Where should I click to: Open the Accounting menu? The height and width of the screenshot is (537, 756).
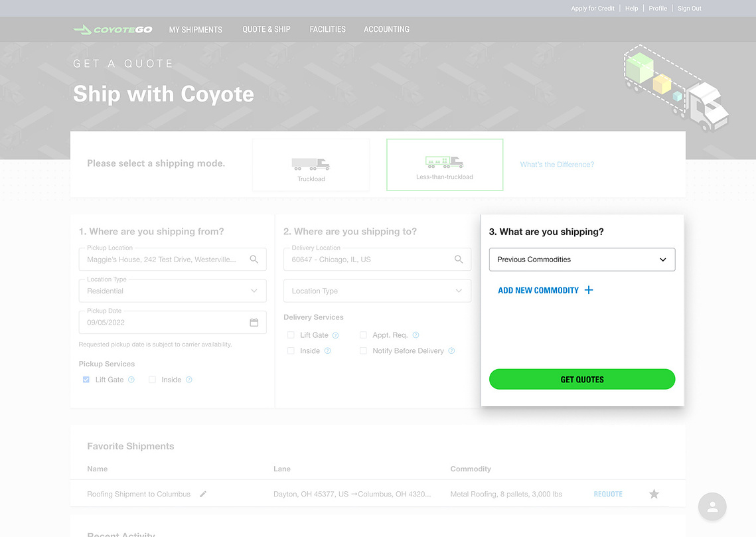coord(387,29)
